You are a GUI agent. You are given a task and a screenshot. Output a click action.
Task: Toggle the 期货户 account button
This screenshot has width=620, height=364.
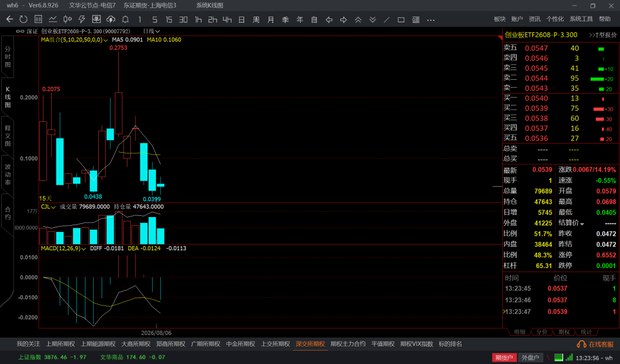pos(504,357)
